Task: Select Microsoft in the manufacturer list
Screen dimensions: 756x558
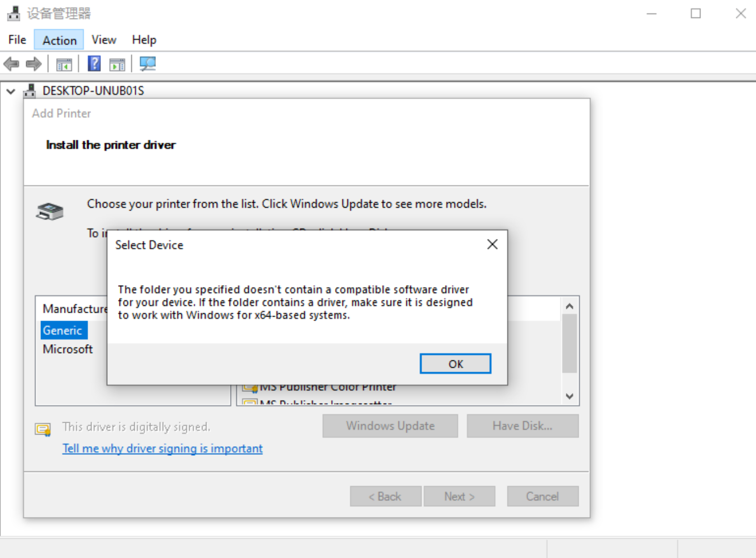Action: pos(67,349)
